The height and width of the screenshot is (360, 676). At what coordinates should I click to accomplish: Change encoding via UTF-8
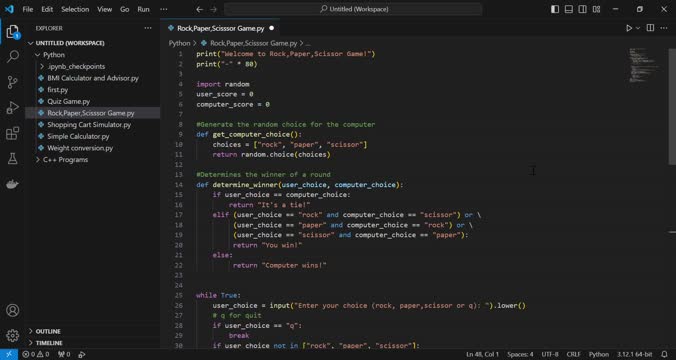tap(550, 354)
